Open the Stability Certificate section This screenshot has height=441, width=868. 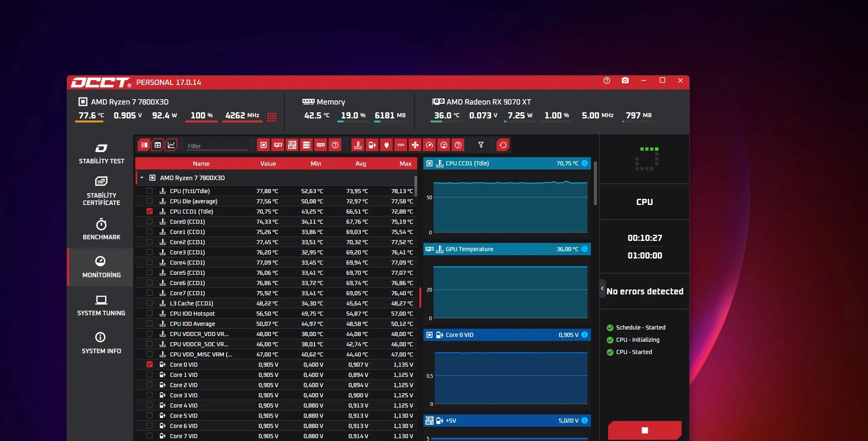pos(101,191)
